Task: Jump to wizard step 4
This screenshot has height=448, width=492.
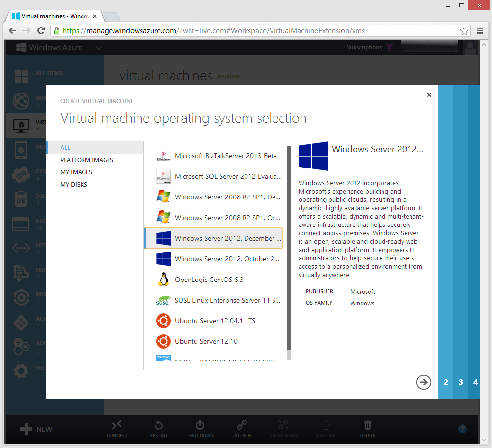Action: click(x=475, y=382)
